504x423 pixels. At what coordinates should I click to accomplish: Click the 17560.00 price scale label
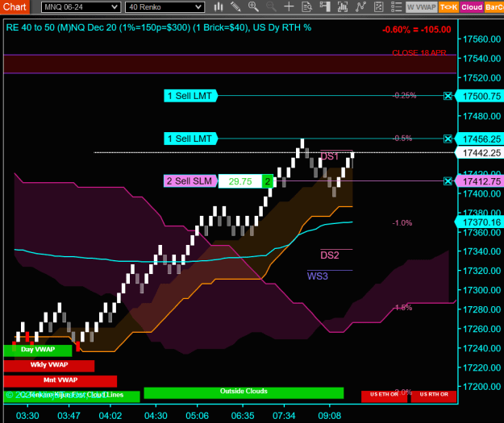tap(481, 39)
